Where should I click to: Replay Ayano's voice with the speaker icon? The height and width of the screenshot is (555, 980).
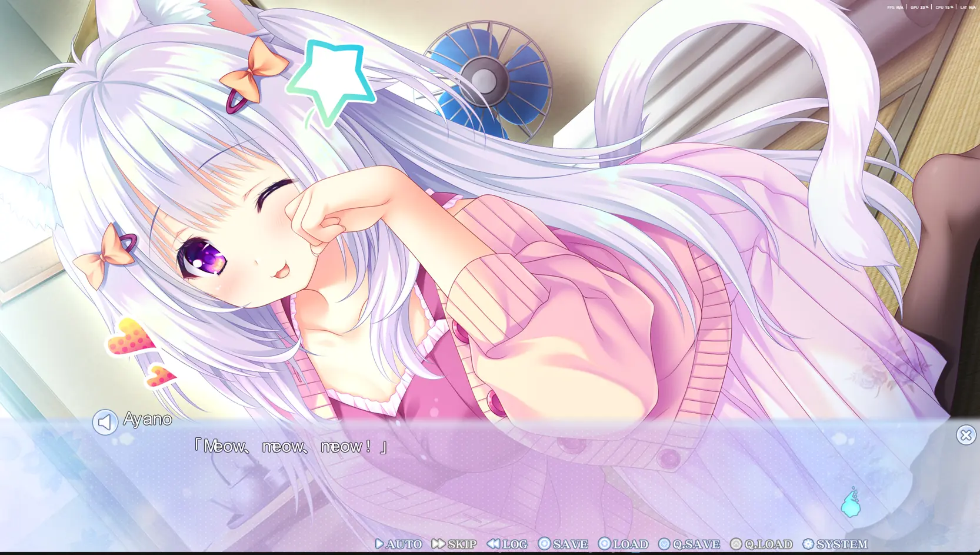(x=105, y=422)
